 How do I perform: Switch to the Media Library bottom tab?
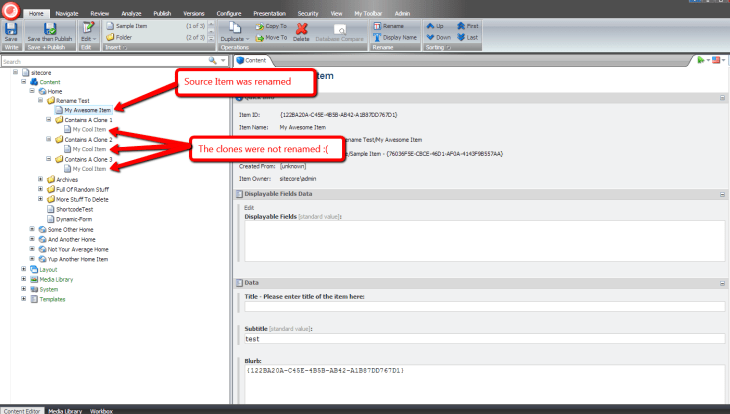point(66,410)
